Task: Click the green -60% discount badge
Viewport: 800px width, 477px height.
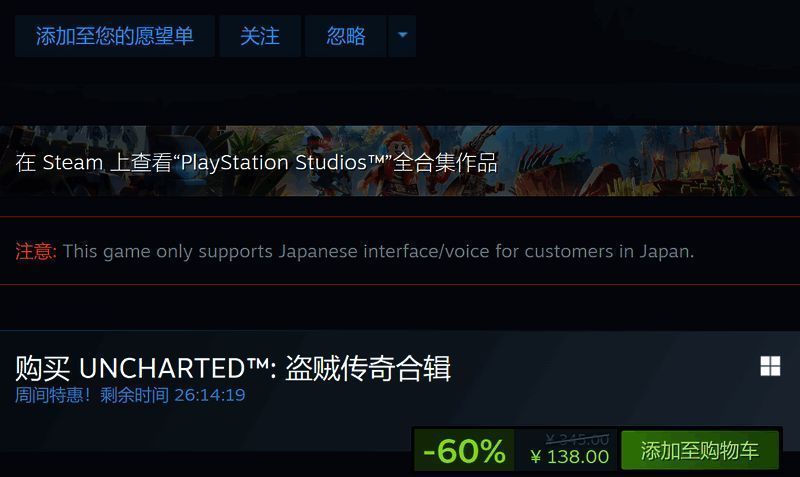Action: pos(464,450)
